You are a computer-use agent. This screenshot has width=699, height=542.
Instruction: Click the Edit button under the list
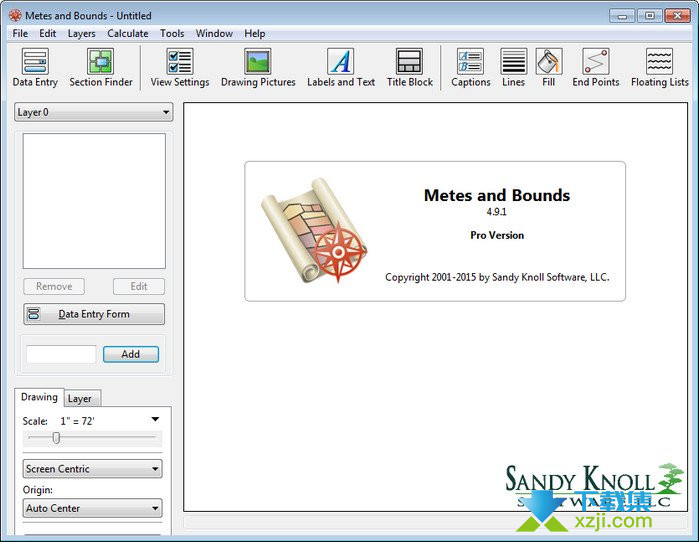pos(139,286)
